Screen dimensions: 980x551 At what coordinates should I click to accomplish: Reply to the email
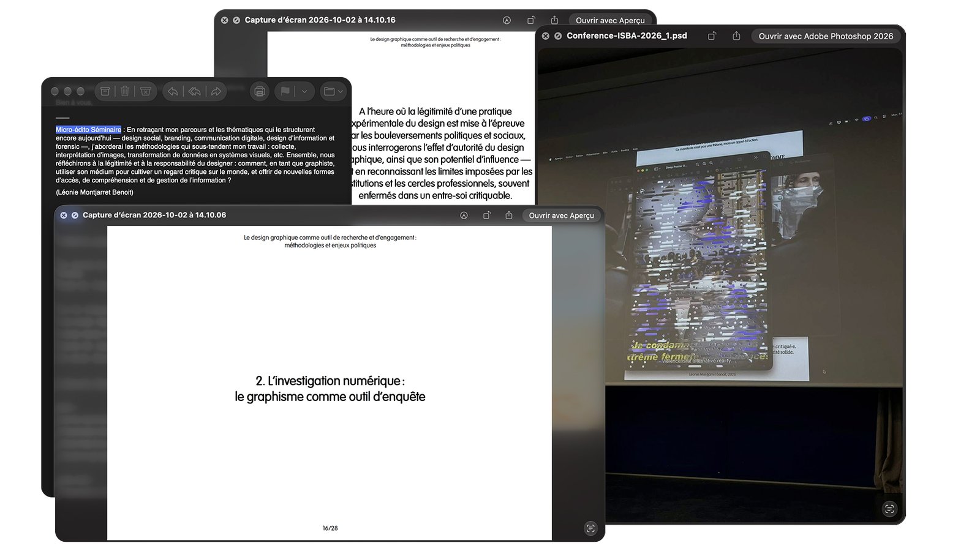(x=173, y=91)
